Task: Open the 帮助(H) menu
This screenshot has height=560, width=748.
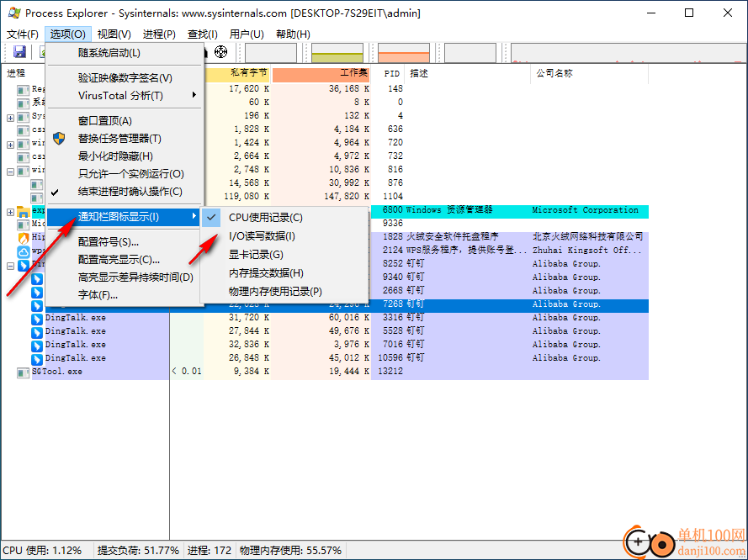Action: click(x=293, y=34)
